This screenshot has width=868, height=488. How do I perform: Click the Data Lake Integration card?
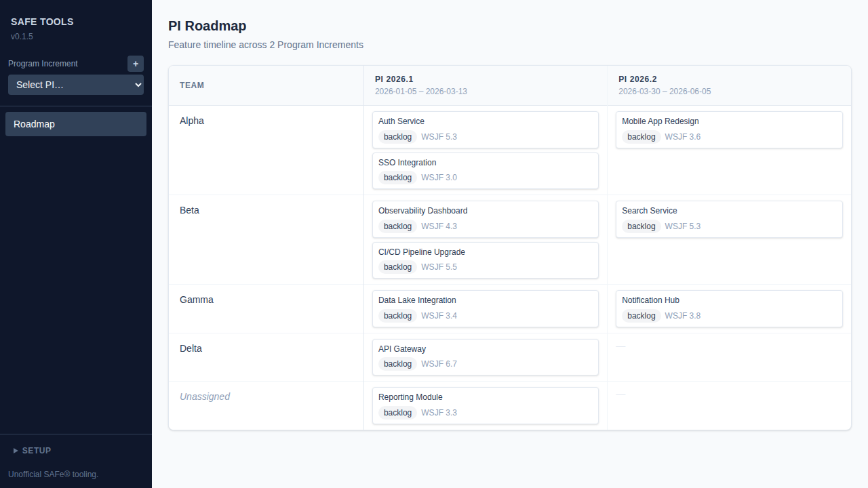point(486,308)
